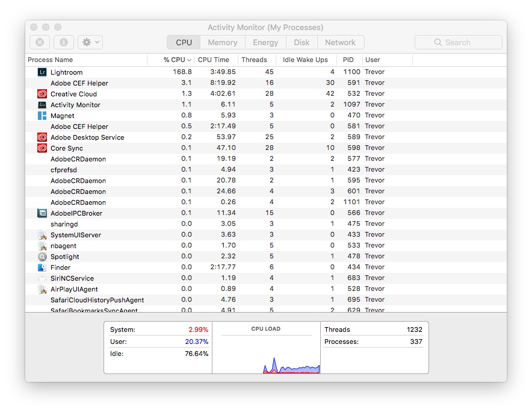532x412 pixels.
Task: Select the SafariCloudHistoryPushAgent row
Action: click(266, 300)
